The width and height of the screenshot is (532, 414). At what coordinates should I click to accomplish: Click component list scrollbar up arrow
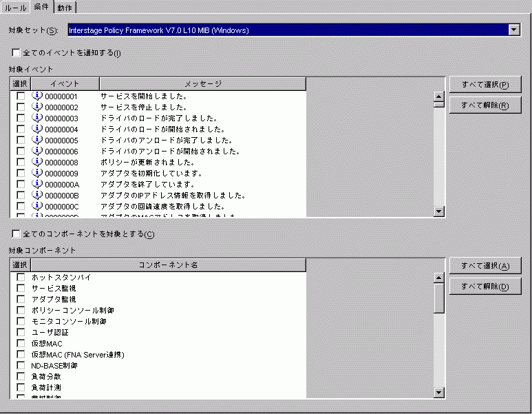438,278
